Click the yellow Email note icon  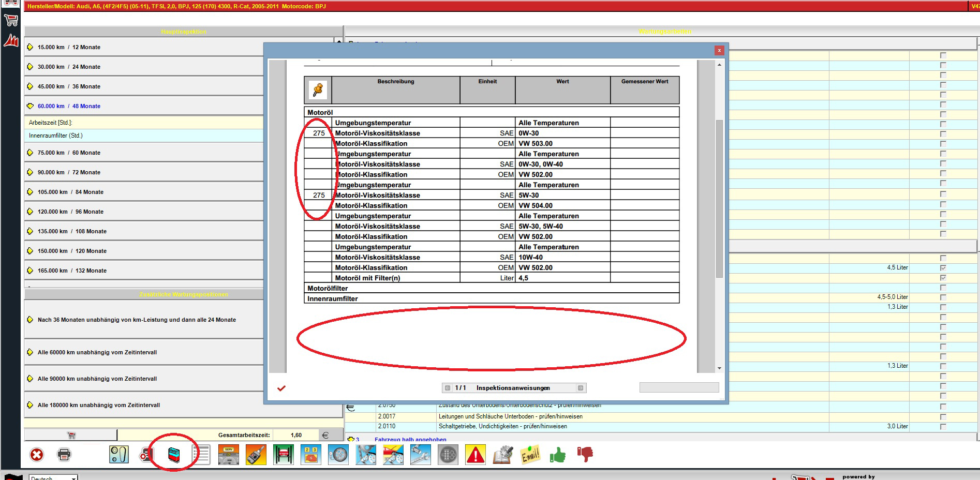tap(530, 455)
